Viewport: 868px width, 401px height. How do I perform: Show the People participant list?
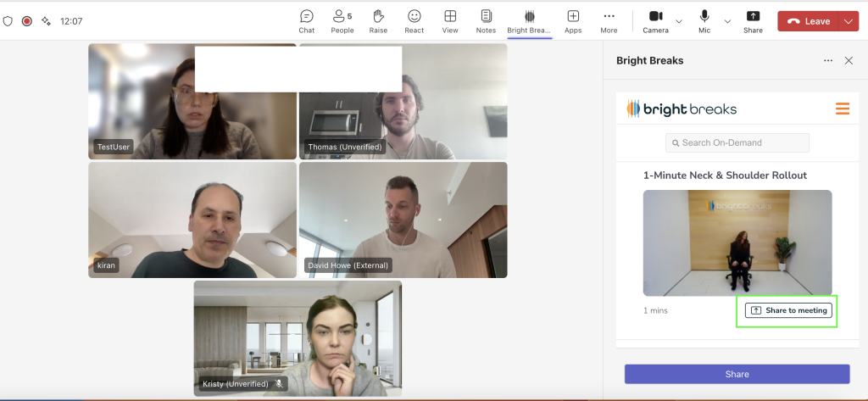[x=342, y=21]
